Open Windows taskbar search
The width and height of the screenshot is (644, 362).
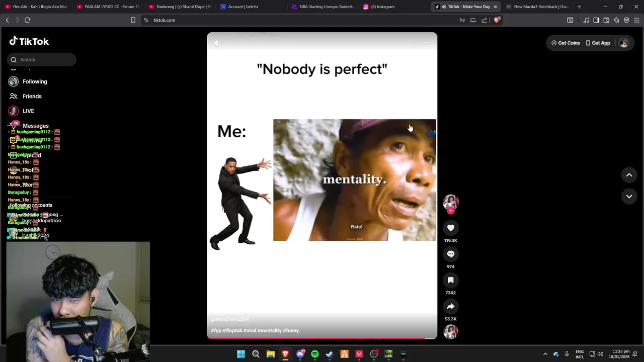256,354
